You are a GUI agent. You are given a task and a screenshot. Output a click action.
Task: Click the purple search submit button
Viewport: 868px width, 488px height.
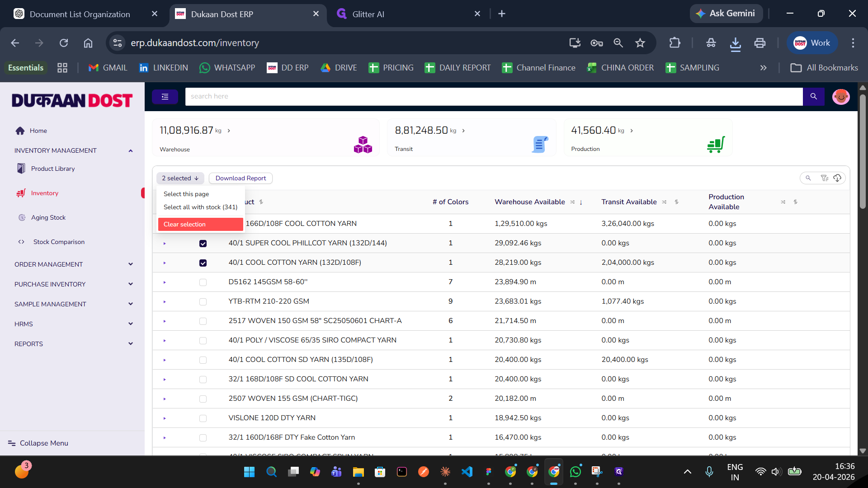click(813, 96)
